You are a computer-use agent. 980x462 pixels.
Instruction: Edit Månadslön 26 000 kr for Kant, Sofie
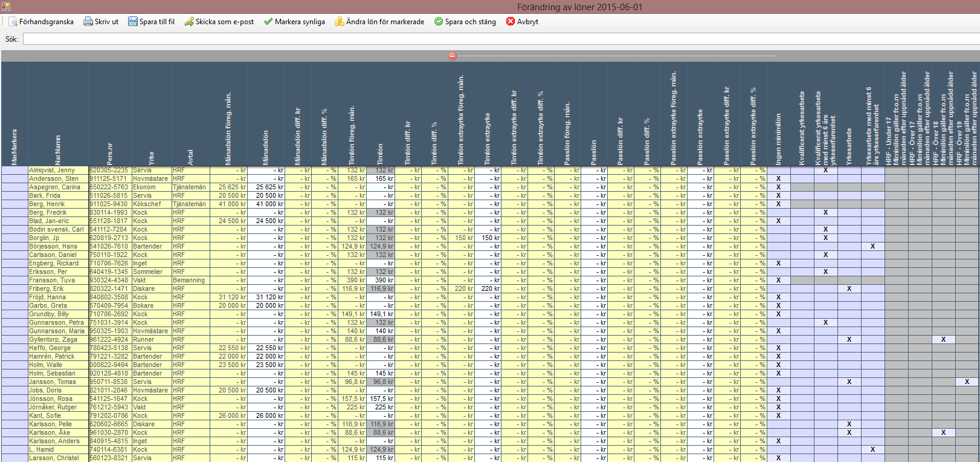tap(266, 416)
